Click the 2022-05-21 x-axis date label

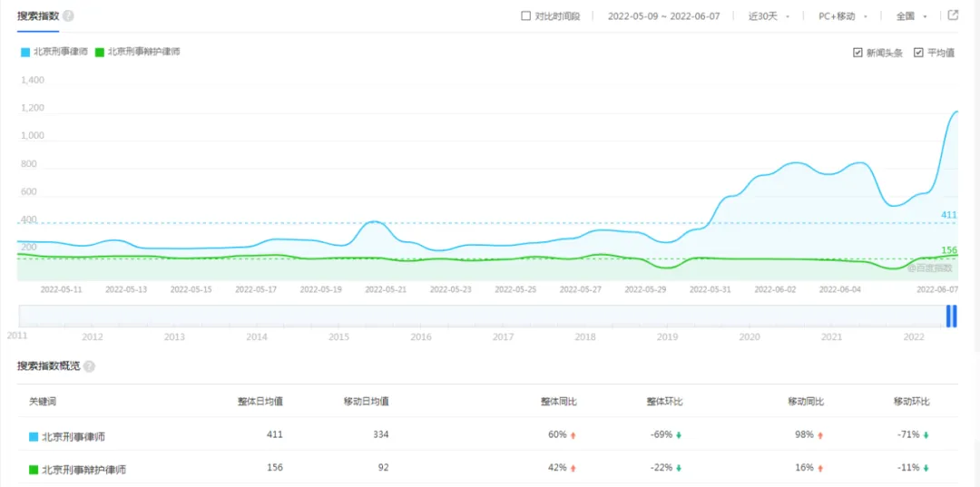point(386,289)
